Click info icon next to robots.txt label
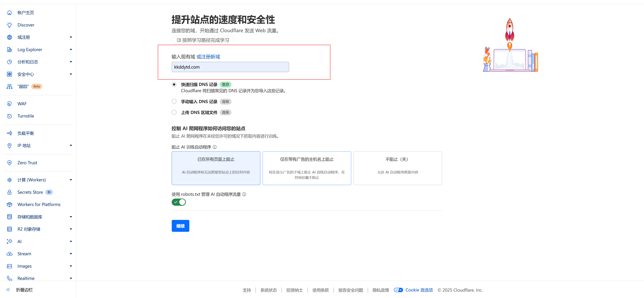The image size is (644, 298). 244,194
